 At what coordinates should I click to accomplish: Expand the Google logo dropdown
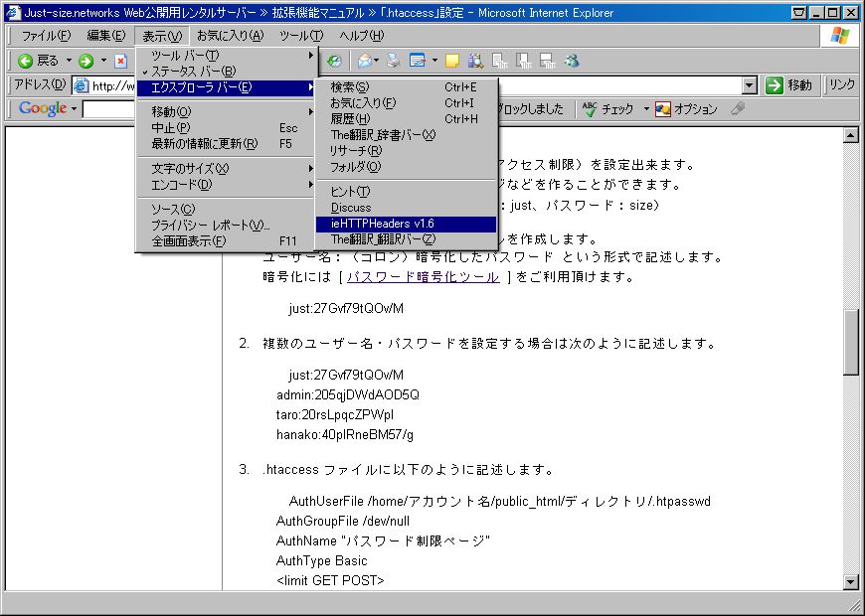tap(74, 109)
